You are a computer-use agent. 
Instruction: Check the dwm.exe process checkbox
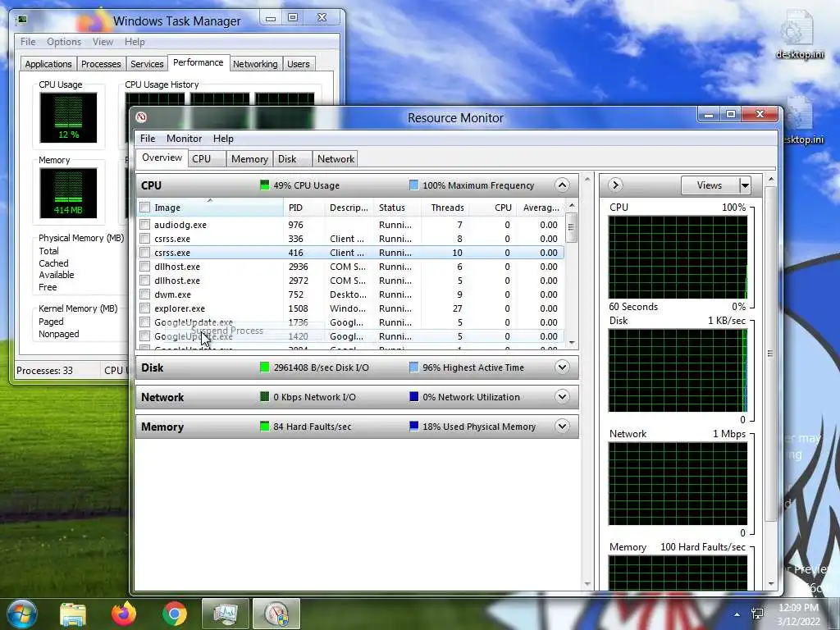tap(144, 294)
